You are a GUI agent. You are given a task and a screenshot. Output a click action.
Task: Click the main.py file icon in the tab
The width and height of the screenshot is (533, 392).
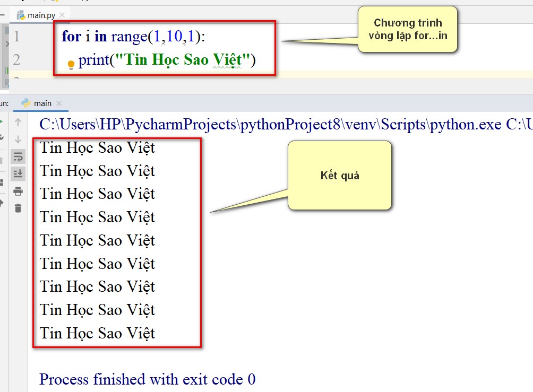coord(21,15)
